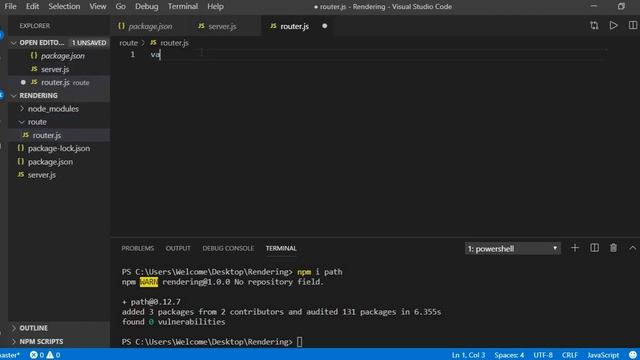Minimize the VS Code window

point(593,6)
